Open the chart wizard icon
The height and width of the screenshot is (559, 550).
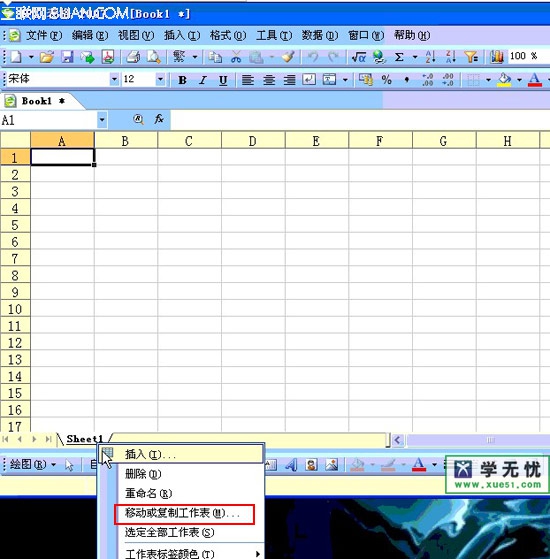click(x=497, y=57)
